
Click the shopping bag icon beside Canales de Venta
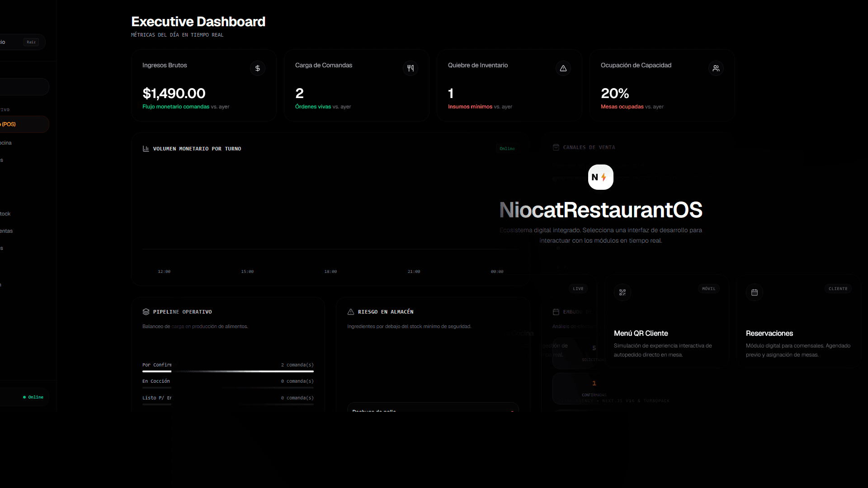pos(556,147)
